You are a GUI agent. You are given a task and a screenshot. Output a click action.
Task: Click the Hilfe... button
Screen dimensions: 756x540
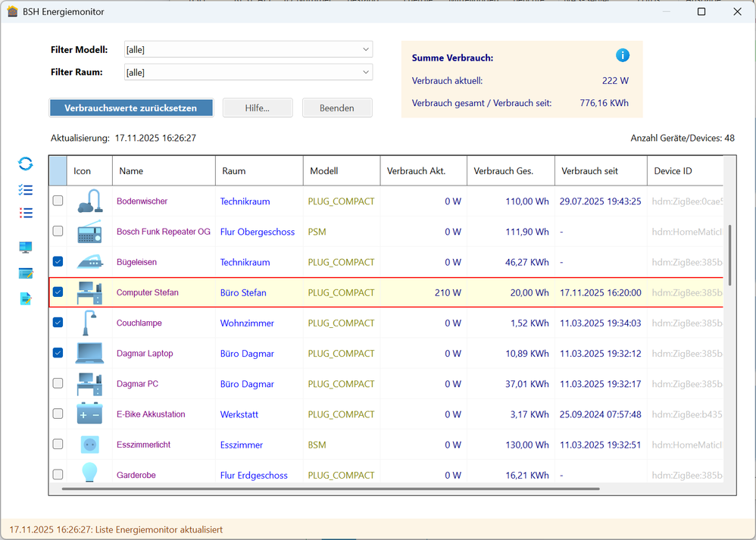pos(257,108)
